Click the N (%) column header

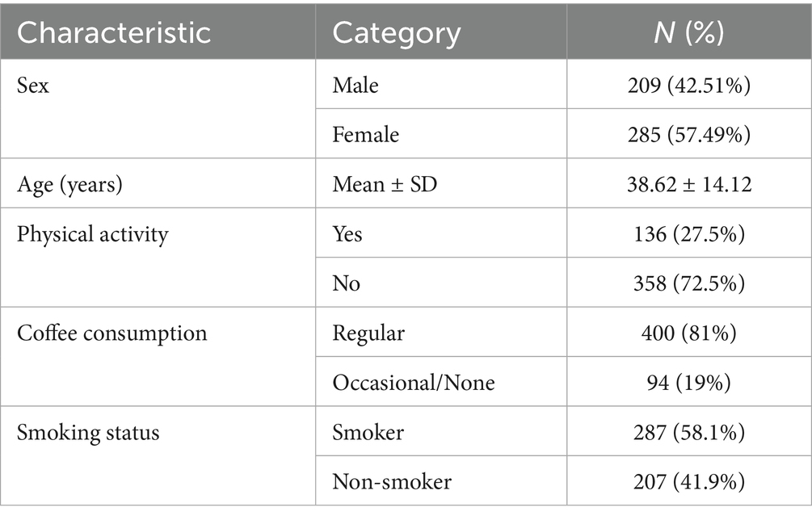(688, 33)
